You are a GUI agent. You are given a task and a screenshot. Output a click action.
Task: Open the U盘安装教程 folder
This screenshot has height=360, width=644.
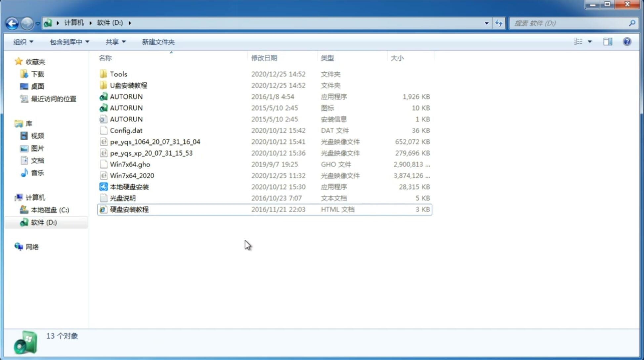coord(129,85)
